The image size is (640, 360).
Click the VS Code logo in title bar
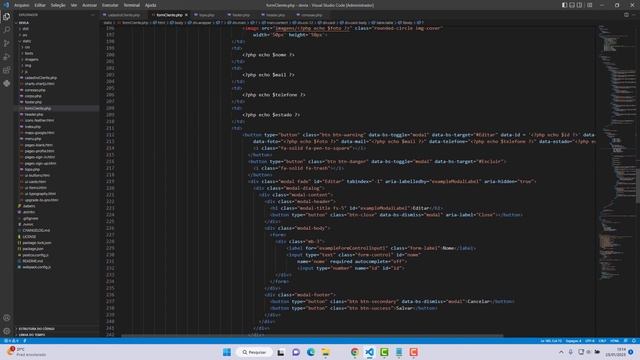coord(6,5)
